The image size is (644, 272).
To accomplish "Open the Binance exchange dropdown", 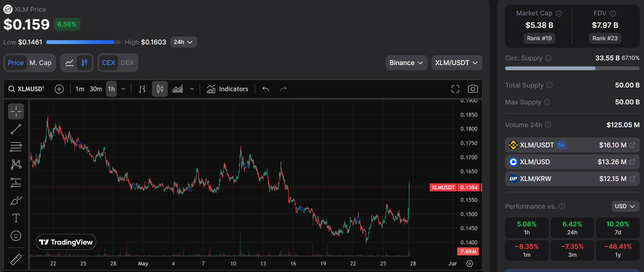I will coord(406,63).
